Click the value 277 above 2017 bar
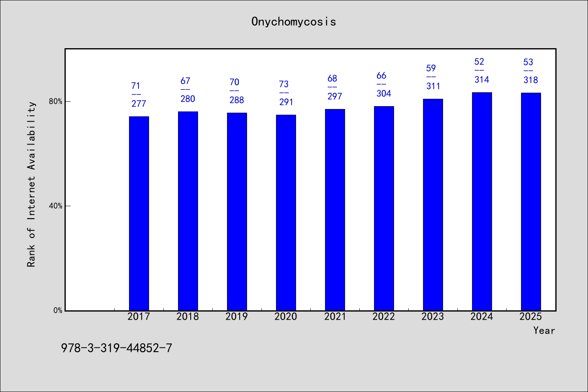This screenshot has height=392, width=588. (x=139, y=104)
